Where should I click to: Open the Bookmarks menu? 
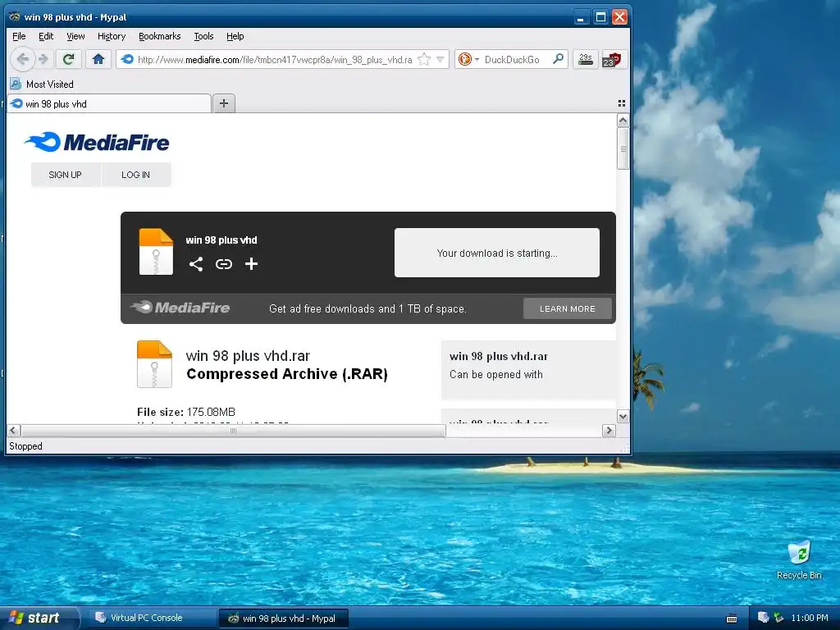point(160,36)
